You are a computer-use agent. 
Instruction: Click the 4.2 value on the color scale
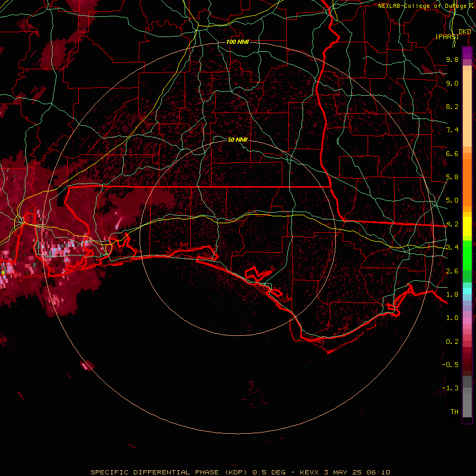[452, 224]
